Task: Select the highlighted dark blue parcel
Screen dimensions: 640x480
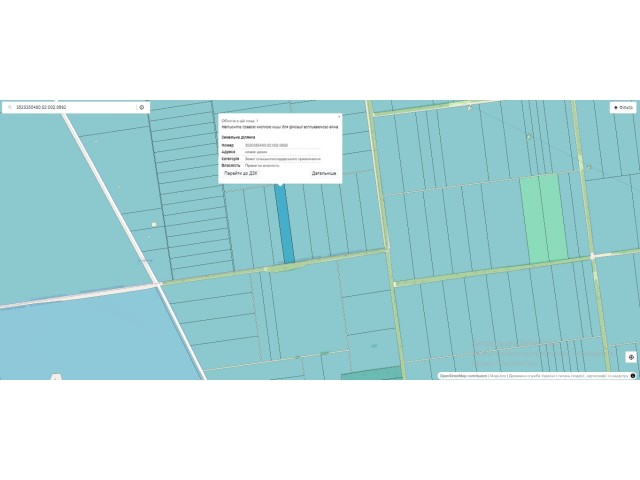Action: pos(284,224)
